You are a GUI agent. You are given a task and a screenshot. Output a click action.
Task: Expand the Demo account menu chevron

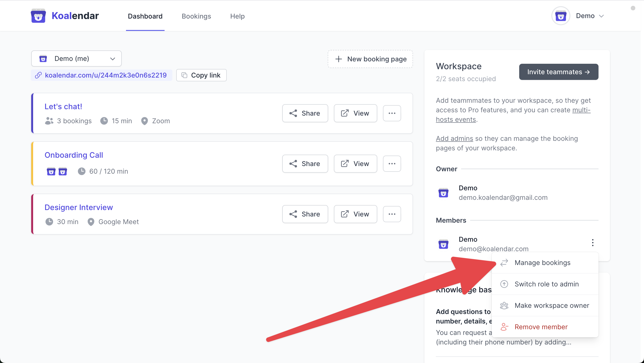point(601,16)
